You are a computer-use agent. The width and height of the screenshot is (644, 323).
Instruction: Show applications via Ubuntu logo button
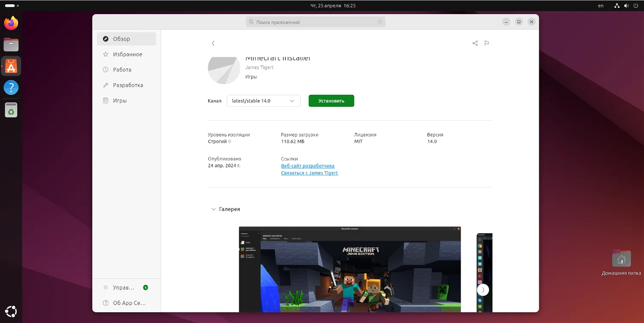11,311
